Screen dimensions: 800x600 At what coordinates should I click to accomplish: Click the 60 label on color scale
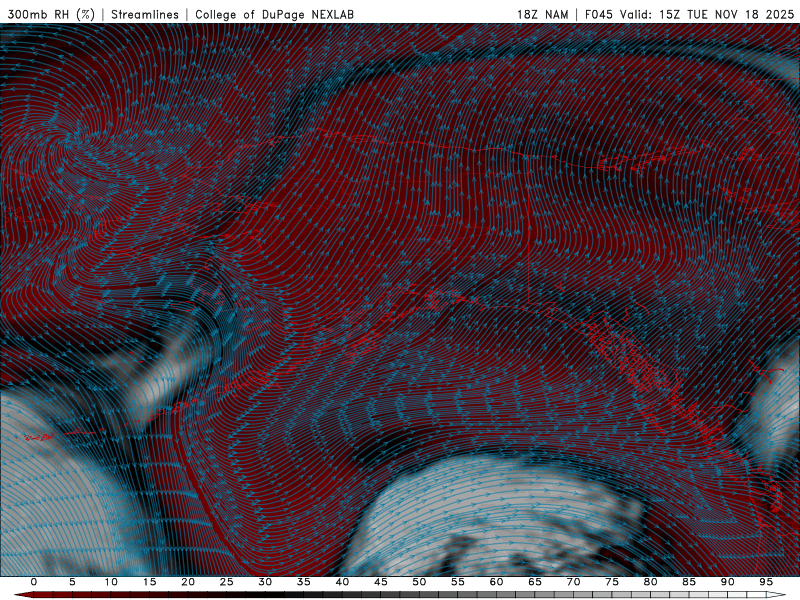point(496,582)
